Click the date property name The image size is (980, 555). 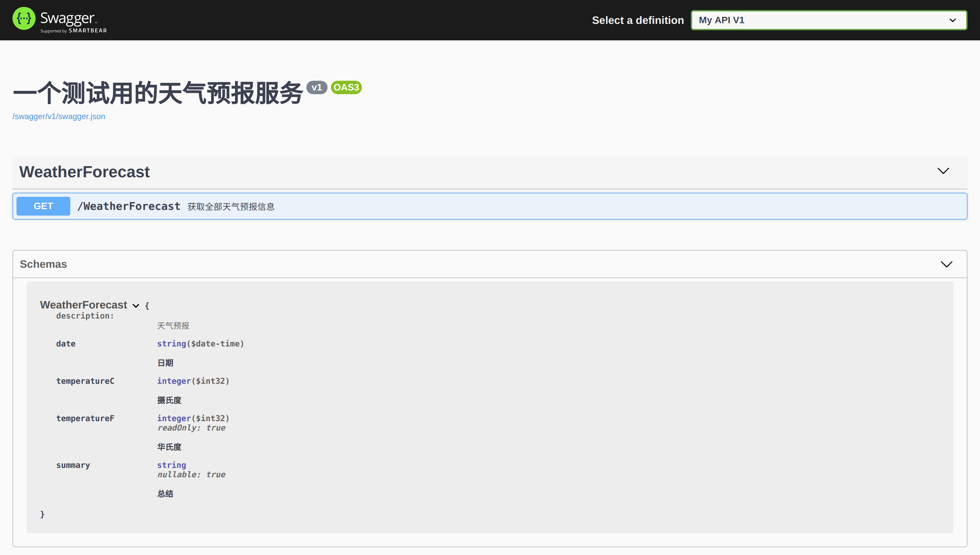[66, 344]
